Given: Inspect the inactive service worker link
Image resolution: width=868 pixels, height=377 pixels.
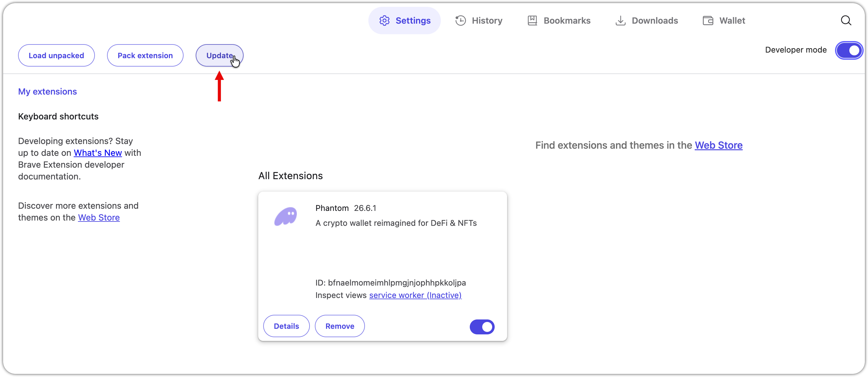Looking at the screenshot, I should pos(415,296).
